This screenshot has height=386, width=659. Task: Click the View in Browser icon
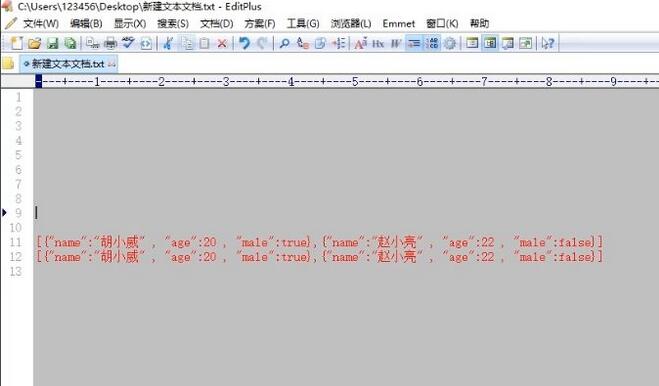[146, 43]
